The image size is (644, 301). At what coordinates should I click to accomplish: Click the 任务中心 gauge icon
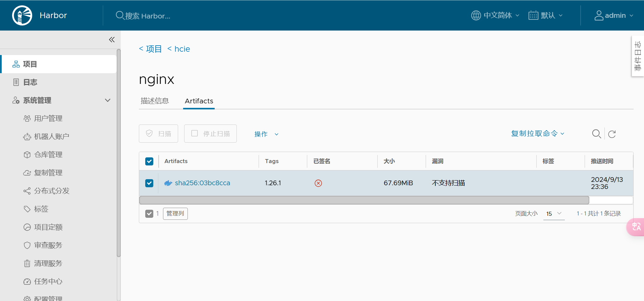coord(27,282)
